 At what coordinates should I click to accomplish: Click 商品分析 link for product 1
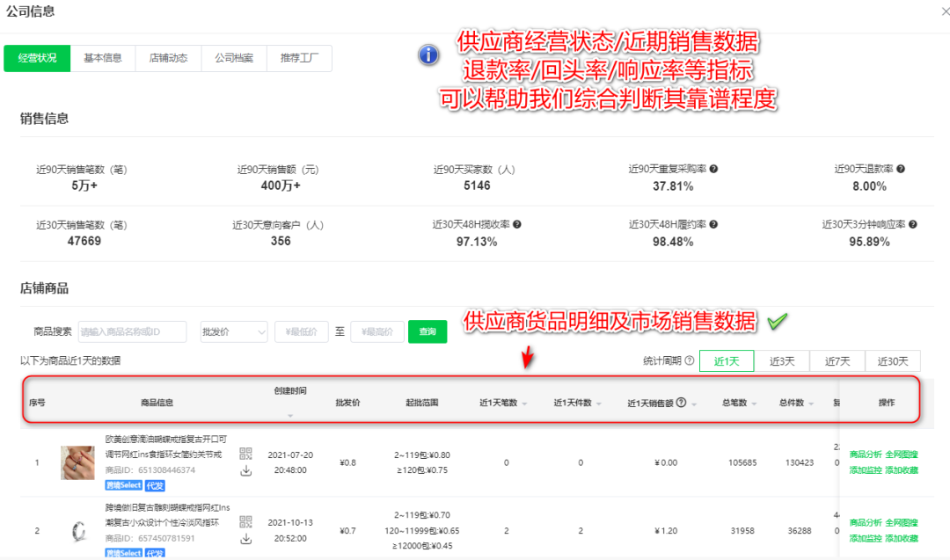point(866,455)
